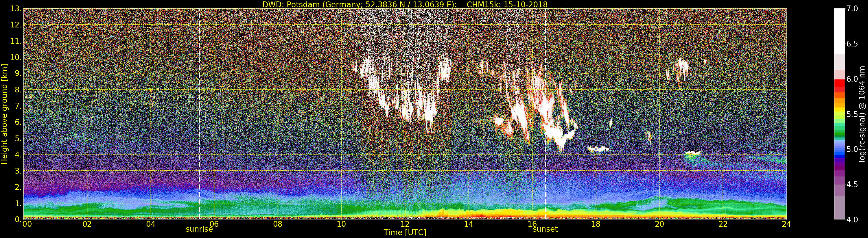
Task: Click the small white cloud near 18 UTC
Action: pos(598,148)
